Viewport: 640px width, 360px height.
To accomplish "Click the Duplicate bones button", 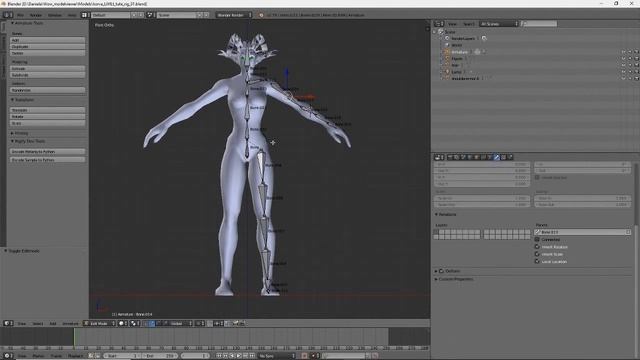I will [47, 47].
